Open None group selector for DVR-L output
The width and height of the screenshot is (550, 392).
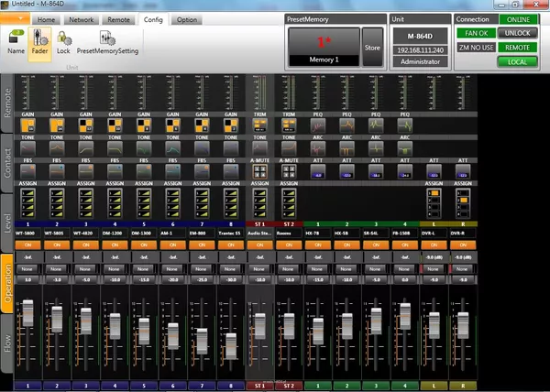[x=433, y=269]
